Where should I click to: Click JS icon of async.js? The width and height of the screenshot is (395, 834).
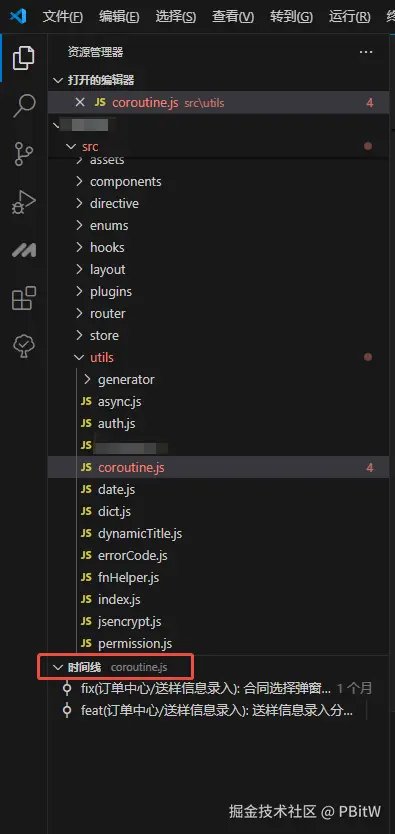pos(86,402)
